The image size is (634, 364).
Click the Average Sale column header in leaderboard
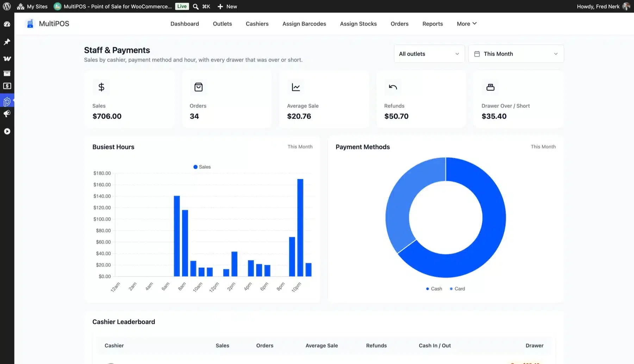322,346
